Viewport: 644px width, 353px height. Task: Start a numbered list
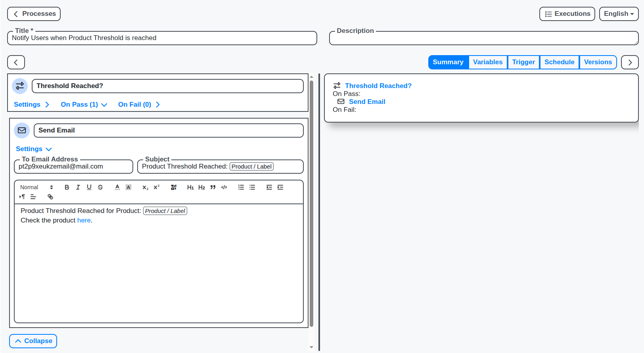(x=241, y=187)
